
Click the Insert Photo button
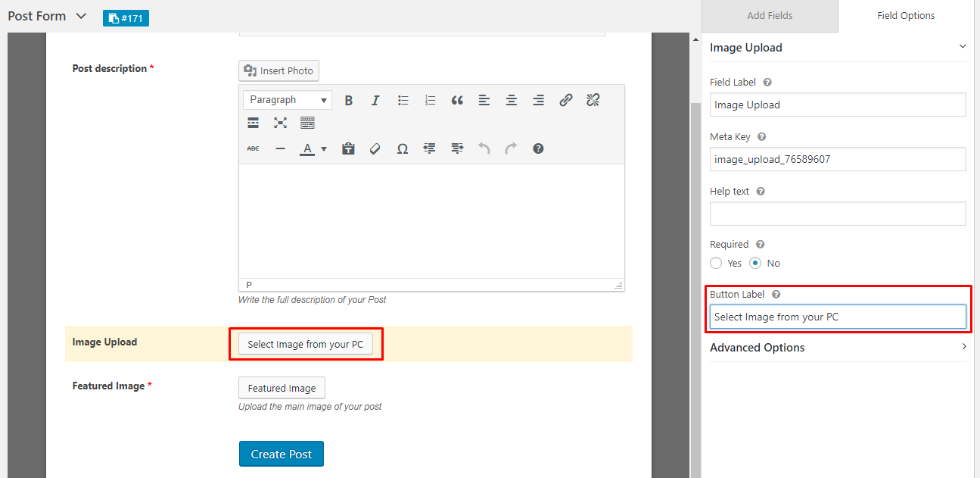tap(278, 70)
